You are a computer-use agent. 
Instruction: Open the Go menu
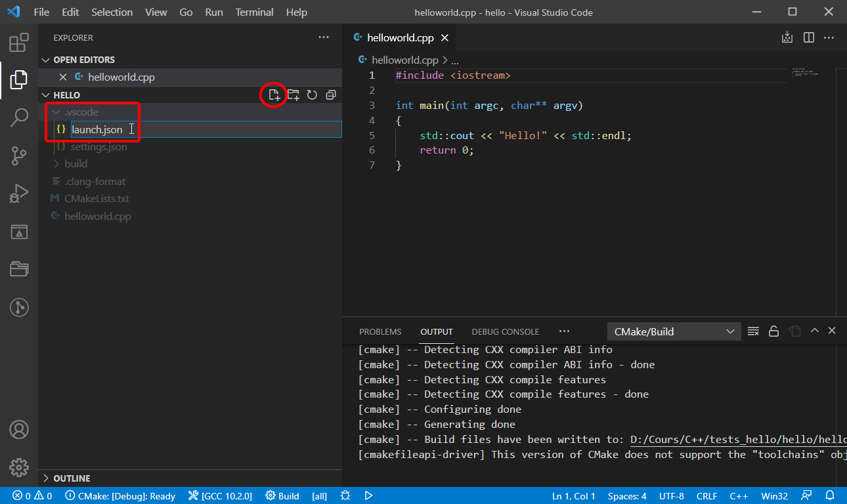[186, 12]
